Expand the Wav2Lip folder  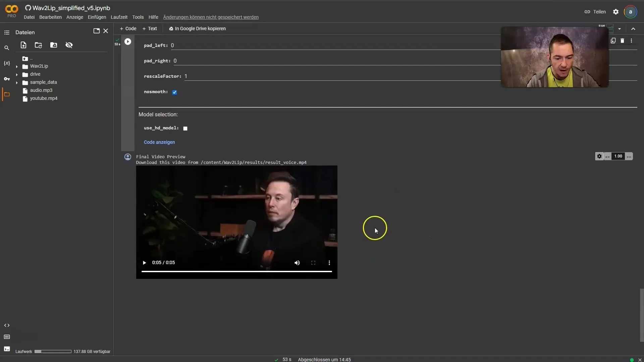coord(17,66)
